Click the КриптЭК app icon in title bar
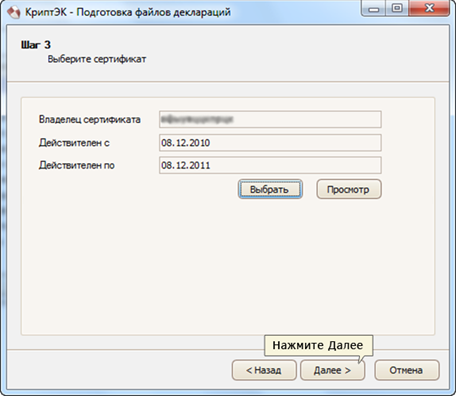The image size is (456, 396). click(14, 12)
